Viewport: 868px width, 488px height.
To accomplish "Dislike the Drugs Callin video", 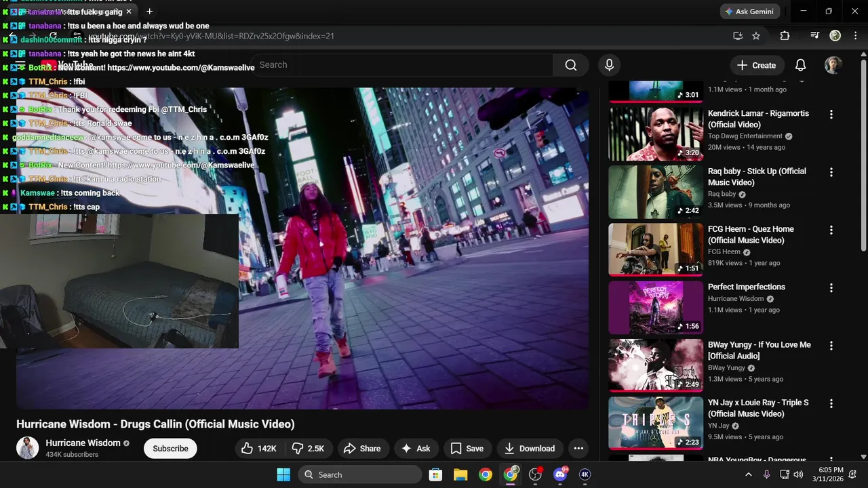I will tap(307, 449).
